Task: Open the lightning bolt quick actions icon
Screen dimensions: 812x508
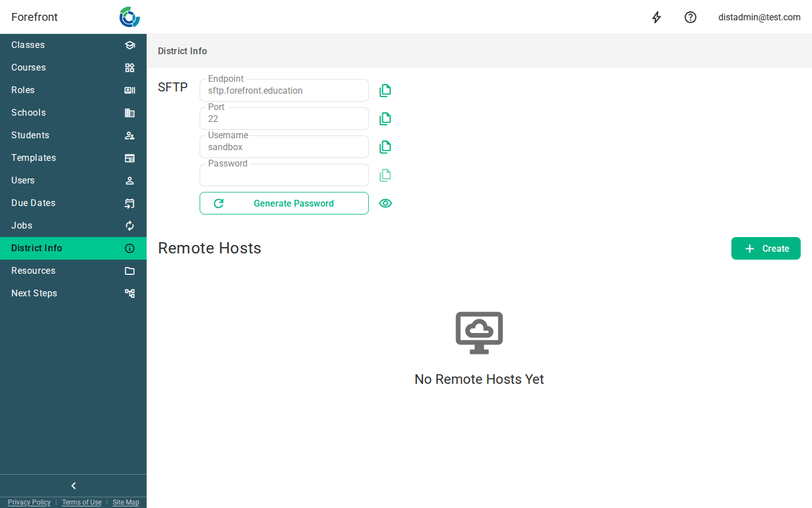Action: point(656,17)
